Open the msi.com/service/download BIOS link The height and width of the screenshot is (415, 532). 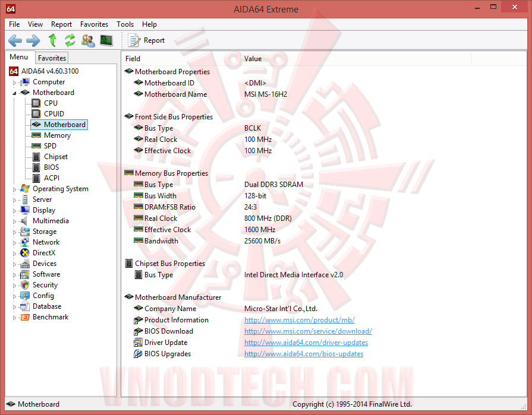tap(308, 331)
